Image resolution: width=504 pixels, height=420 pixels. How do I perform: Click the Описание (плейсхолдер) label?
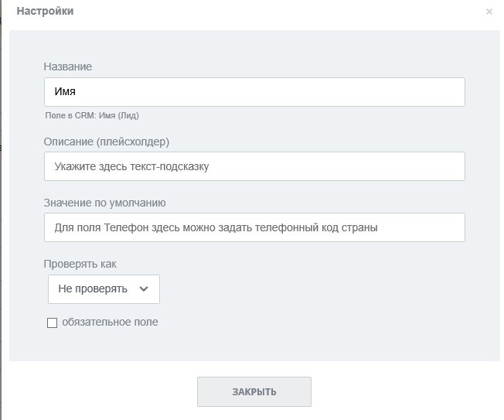click(x=107, y=142)
